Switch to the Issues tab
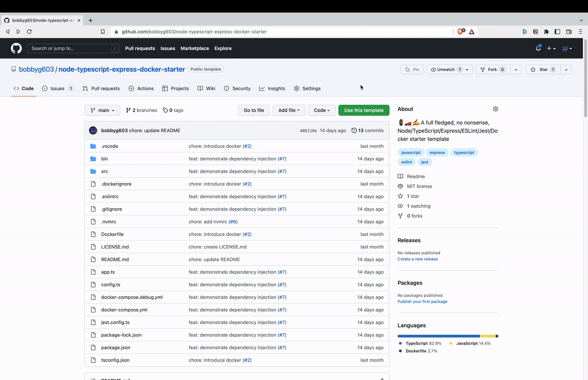This screenshot has height=380, width=588. pyautogui.click(x=57, y=88)
